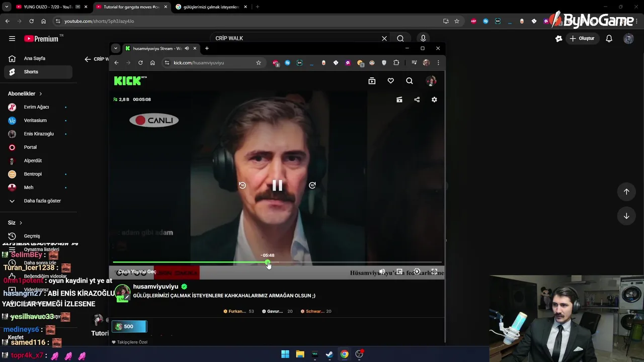Open Chrome menu in Kick window

(x=438, y=63)
